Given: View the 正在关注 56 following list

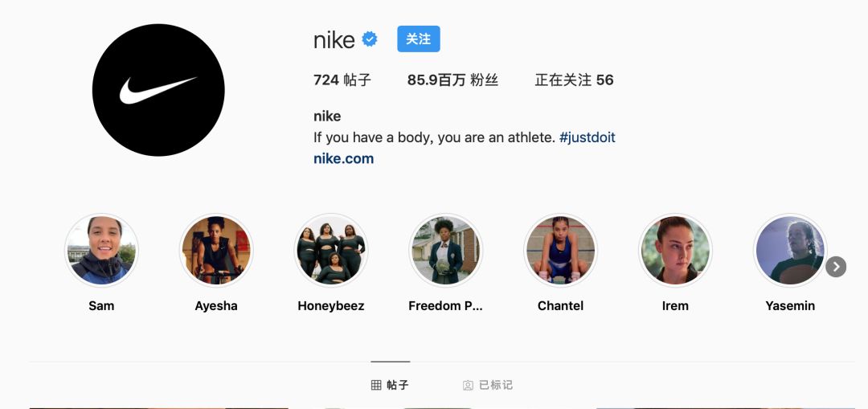Looking at the screenshot, I should 574,80.
